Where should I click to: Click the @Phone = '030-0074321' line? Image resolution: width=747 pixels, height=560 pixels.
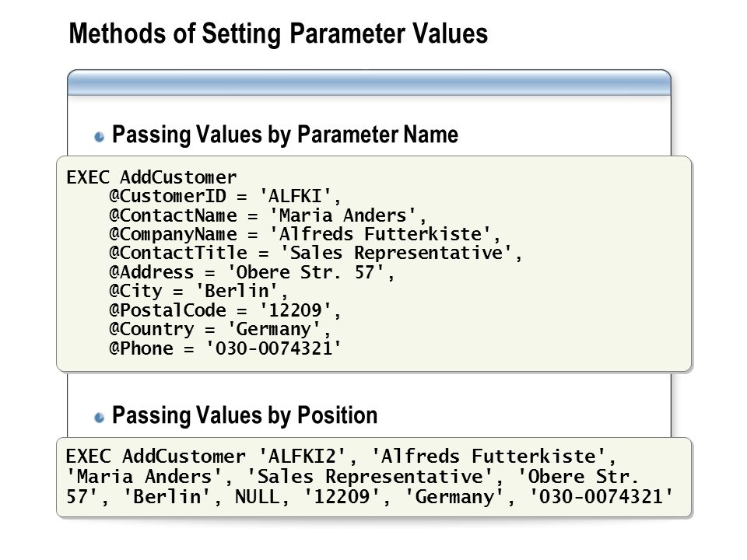pyautogui.click(x=226, y=348)
